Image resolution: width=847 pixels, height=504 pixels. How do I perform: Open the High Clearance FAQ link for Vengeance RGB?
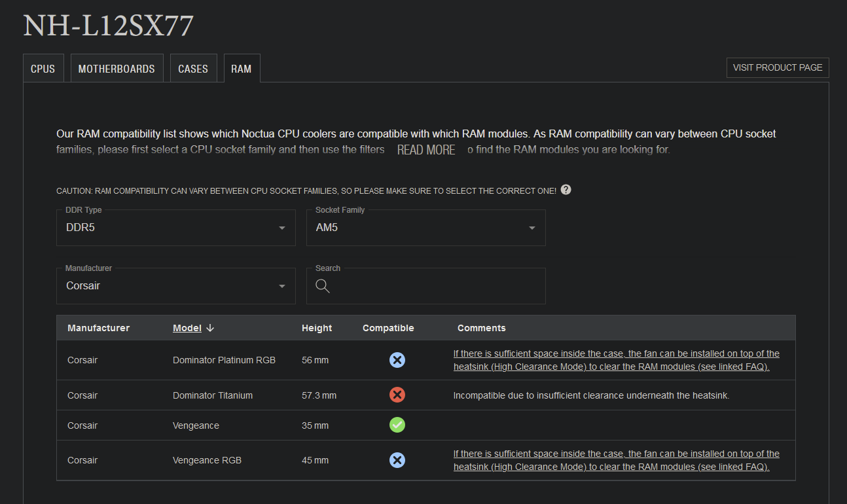pos(617,460)
